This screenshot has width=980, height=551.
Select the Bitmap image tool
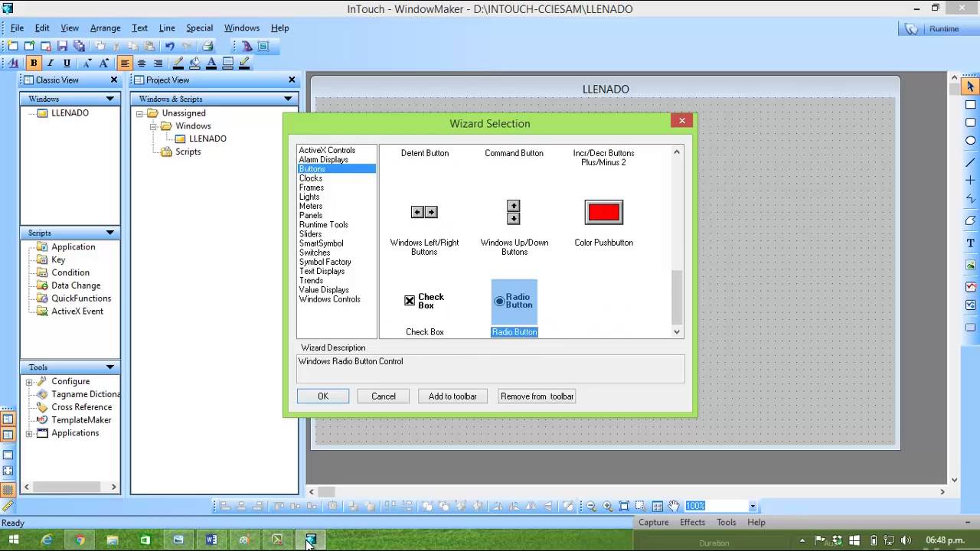(x=970, y=265)
